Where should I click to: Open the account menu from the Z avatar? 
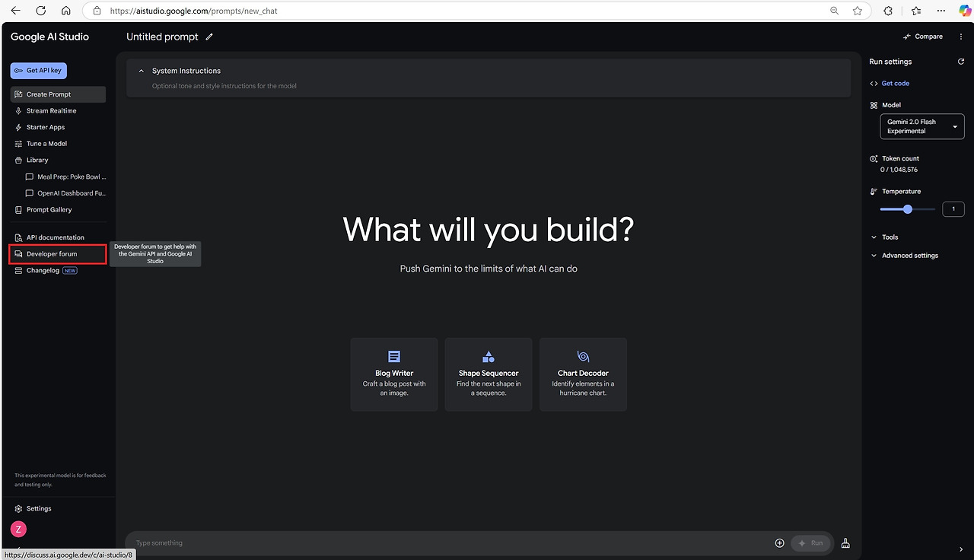(18, 530)
